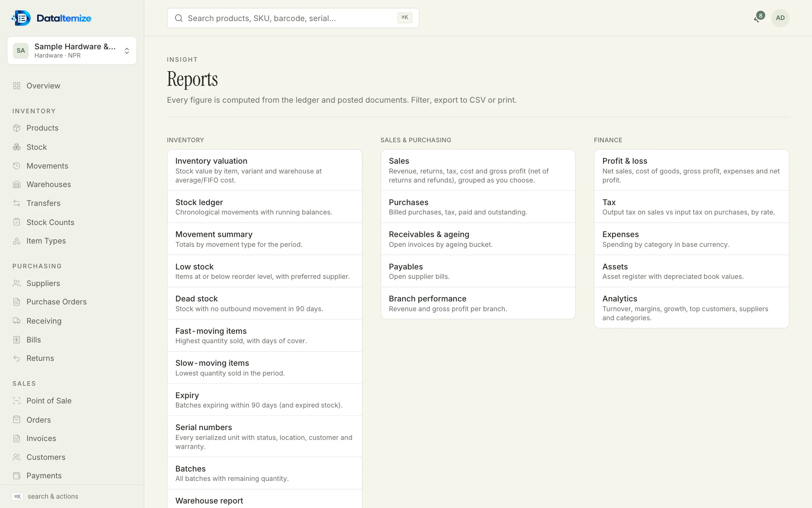Click the Movements clock icon

[17, 166]
